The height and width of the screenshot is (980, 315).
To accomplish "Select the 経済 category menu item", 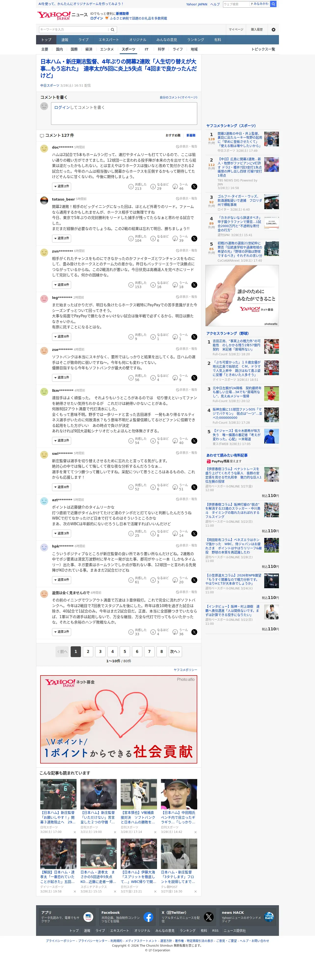I will tap(89, 50).
